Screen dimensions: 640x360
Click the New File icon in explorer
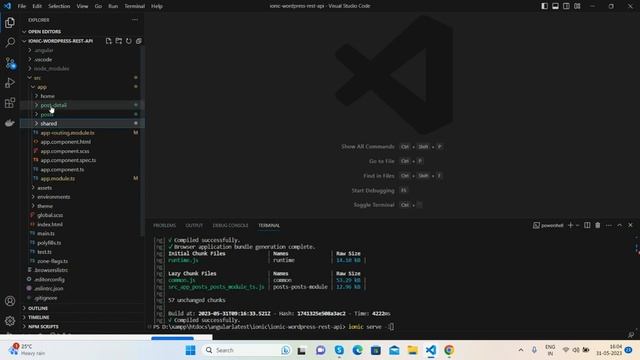tap(109, 41)
